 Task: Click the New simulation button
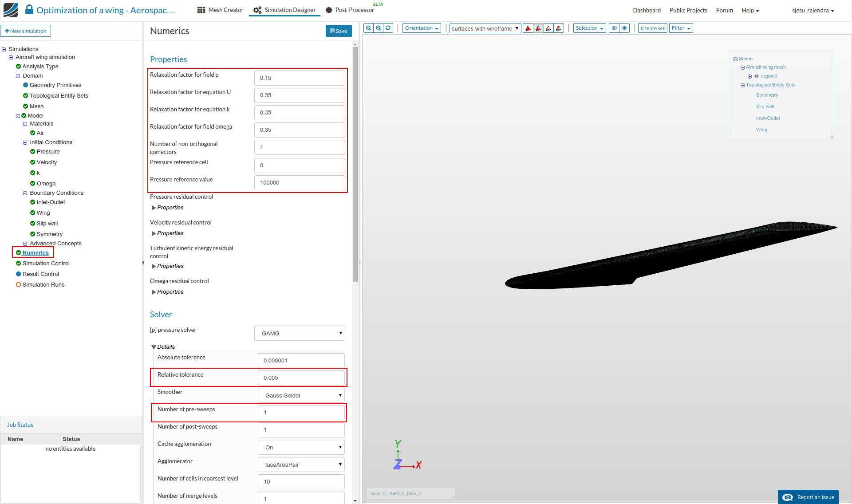tap(26, 31)
